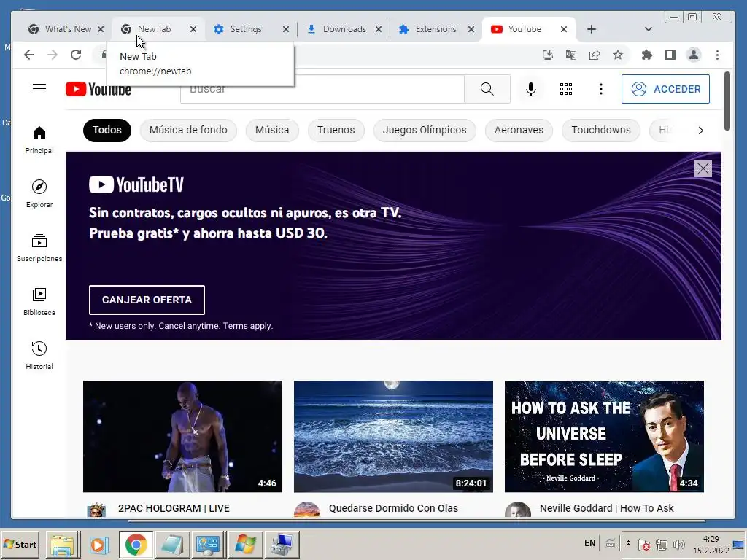The height and width of the screenshot is (560, 747).
Task: Open Biblioteca in the sidebar
Action: [39, 301]
